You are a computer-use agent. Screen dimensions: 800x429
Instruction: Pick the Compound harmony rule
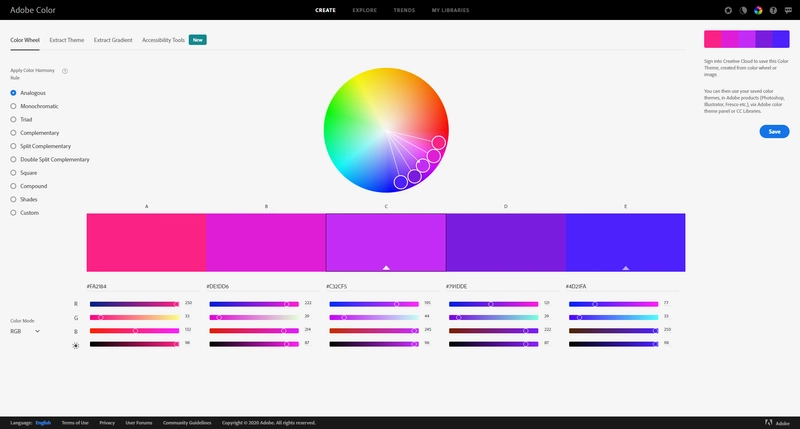[29, 186]
